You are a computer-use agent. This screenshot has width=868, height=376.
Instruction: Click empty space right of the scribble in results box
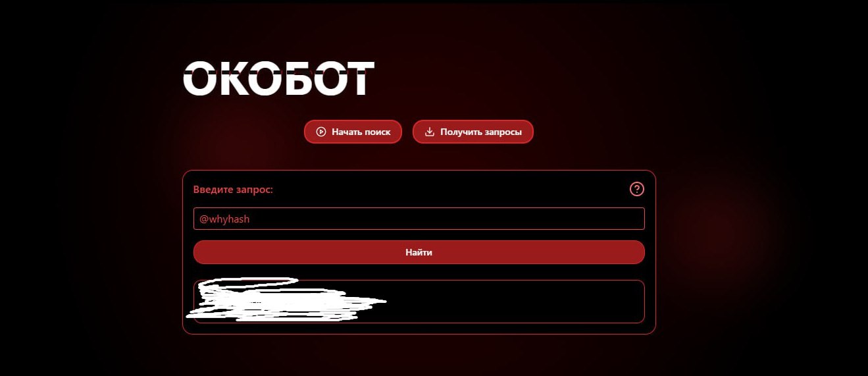click(x=513, y=302)
